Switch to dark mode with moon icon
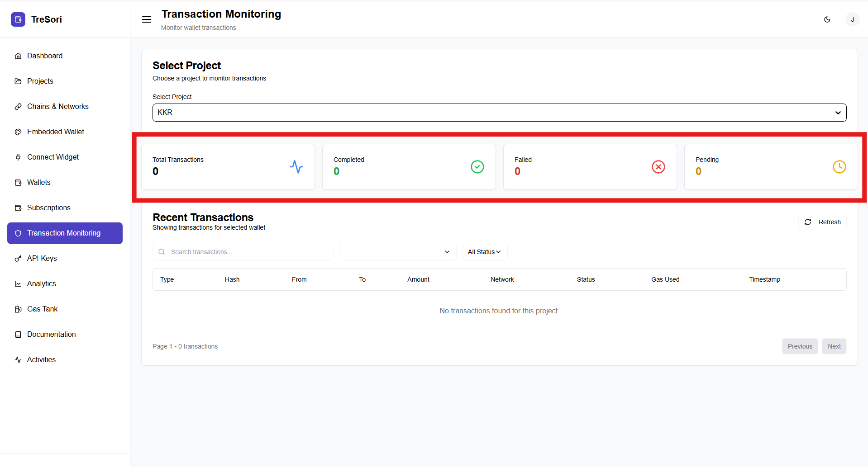The height and width of the screenshot is (467, 868). coord(827,19)
